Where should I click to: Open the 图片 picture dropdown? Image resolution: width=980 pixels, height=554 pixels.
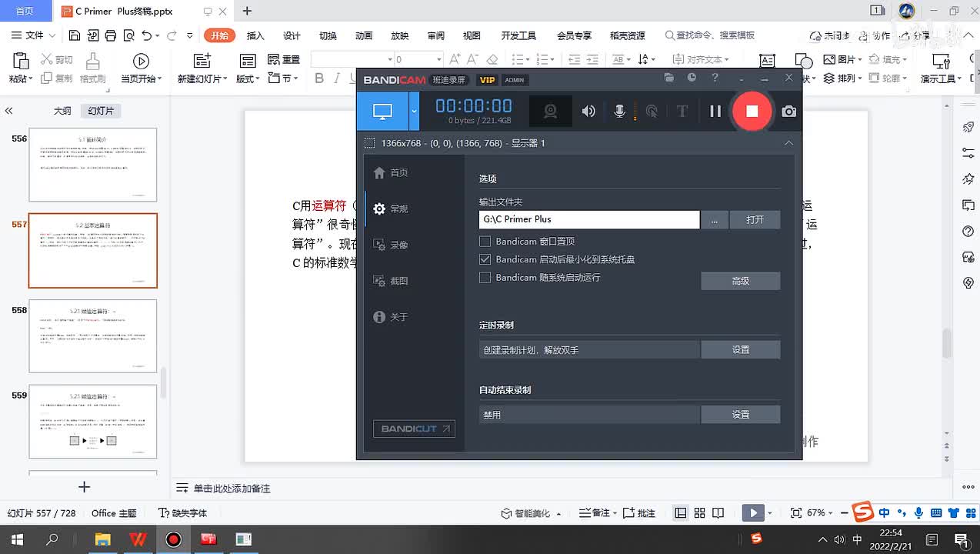[843, 59]
